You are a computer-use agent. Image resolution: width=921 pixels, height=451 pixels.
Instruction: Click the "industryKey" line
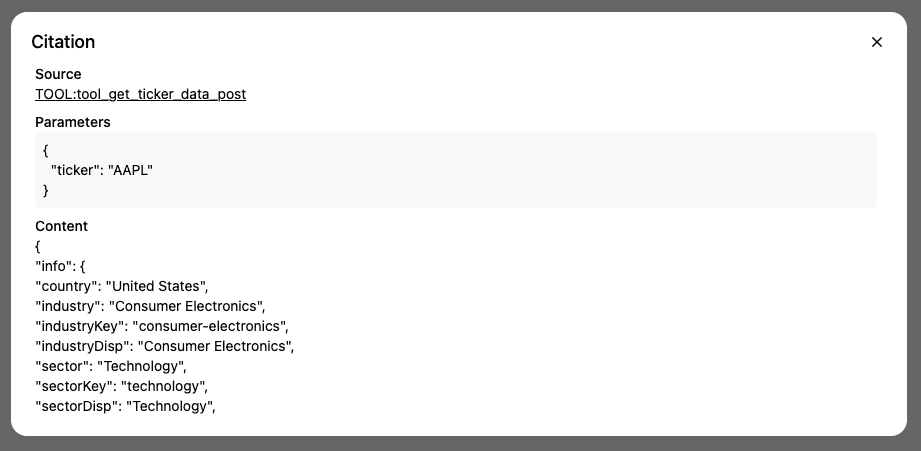(x=162, y=326)
